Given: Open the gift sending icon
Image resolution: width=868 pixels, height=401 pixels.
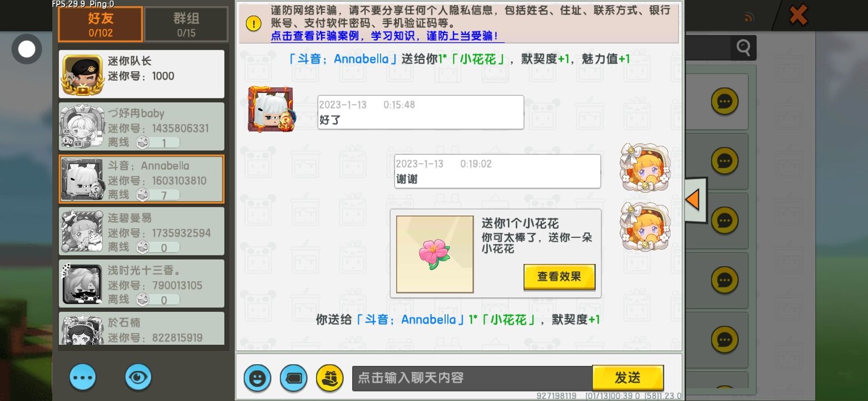Looking at the screenshot, I should point(329,378).
